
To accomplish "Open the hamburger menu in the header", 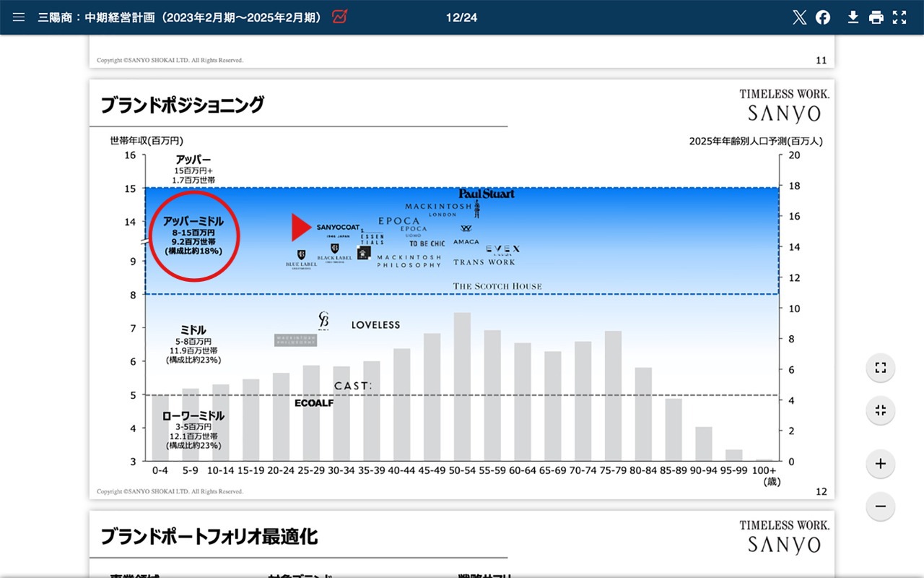I will (19, 17).
